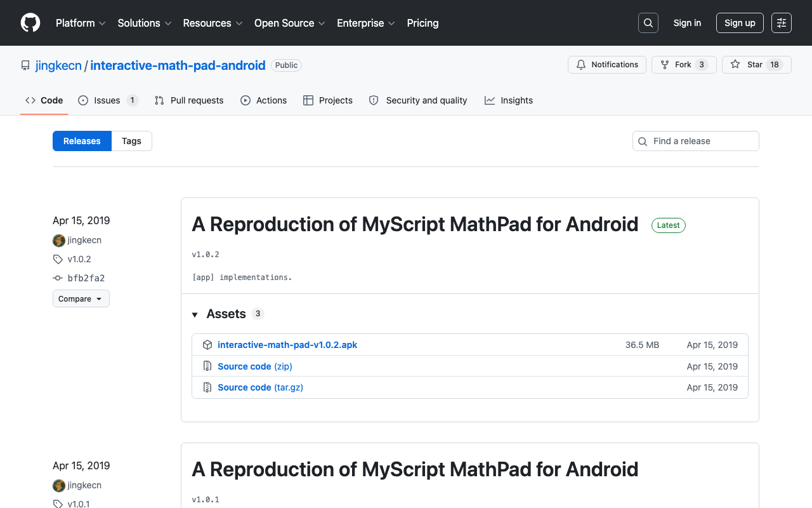This screenshot has height=508, width=812.
Task: Open the v1.0.2 tag link
Action: coord(79,259)
